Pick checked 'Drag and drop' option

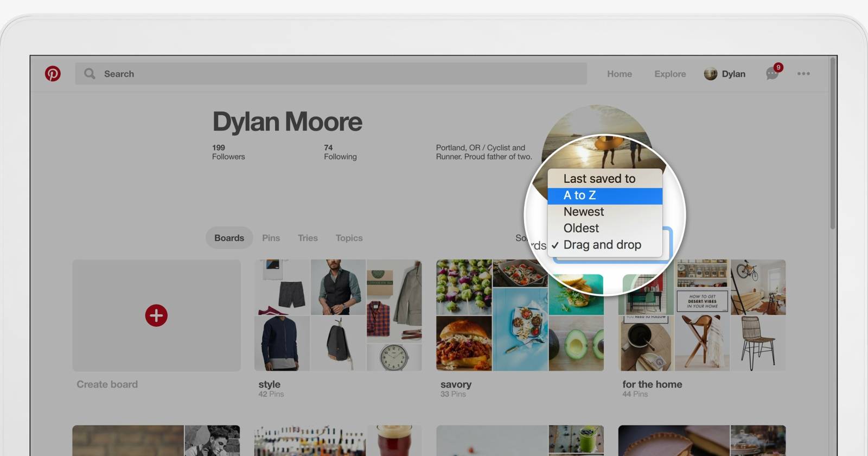tap(605, 245)
